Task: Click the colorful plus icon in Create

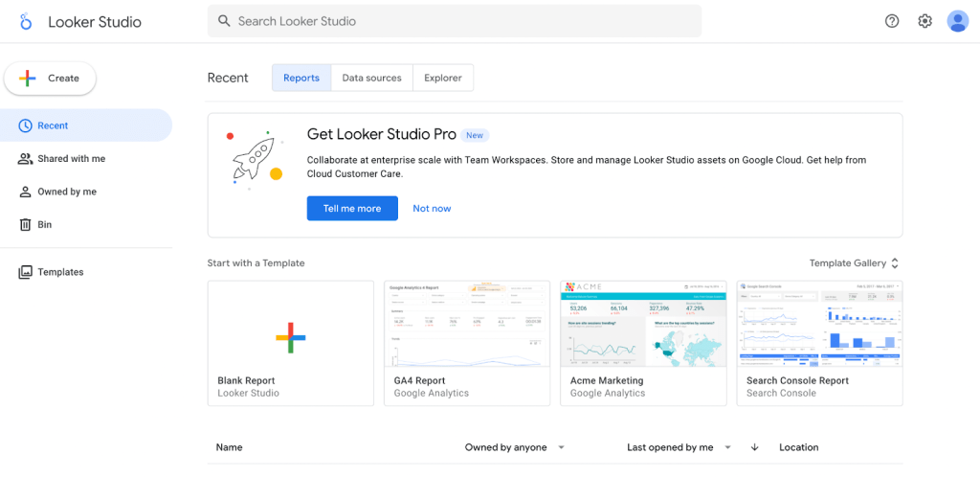Action: [x=28, y=79]
